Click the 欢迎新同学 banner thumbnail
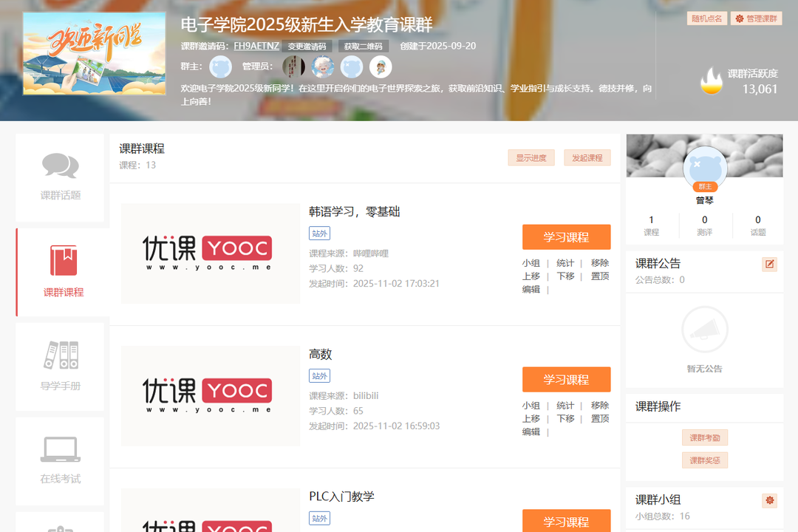 click(94, 53)
